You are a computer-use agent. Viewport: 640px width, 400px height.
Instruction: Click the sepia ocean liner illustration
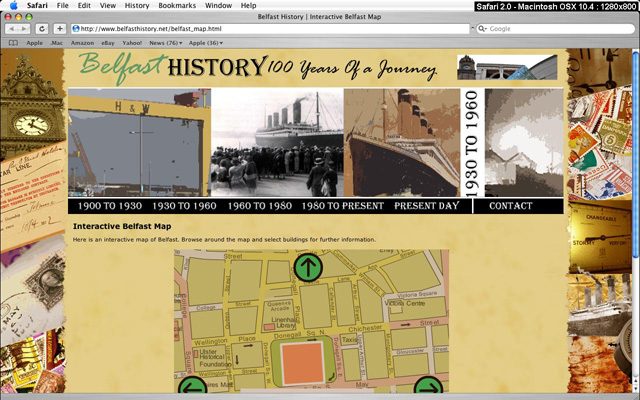pos(402,142)
